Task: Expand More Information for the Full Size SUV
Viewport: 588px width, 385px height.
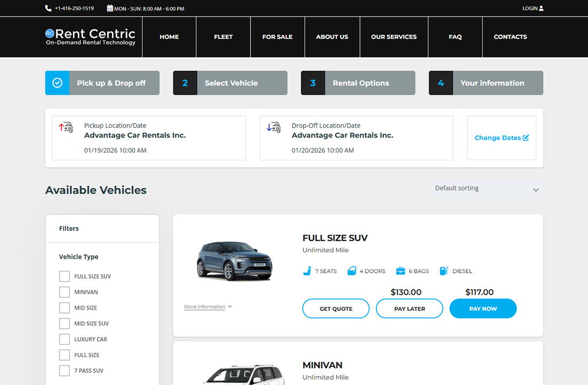Action: pyautogui.click(x=206, y=306)
